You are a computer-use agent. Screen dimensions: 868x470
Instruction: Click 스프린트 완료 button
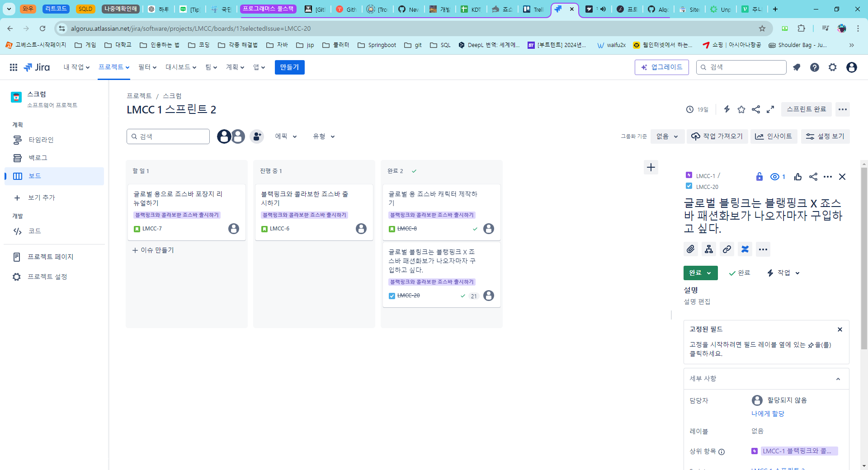click(x=807, y=109)
